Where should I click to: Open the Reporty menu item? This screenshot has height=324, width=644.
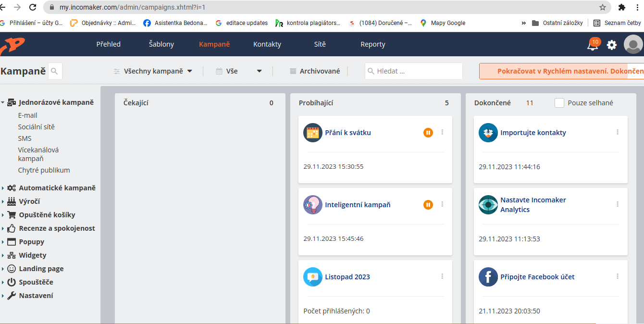(x=372, y=44)
